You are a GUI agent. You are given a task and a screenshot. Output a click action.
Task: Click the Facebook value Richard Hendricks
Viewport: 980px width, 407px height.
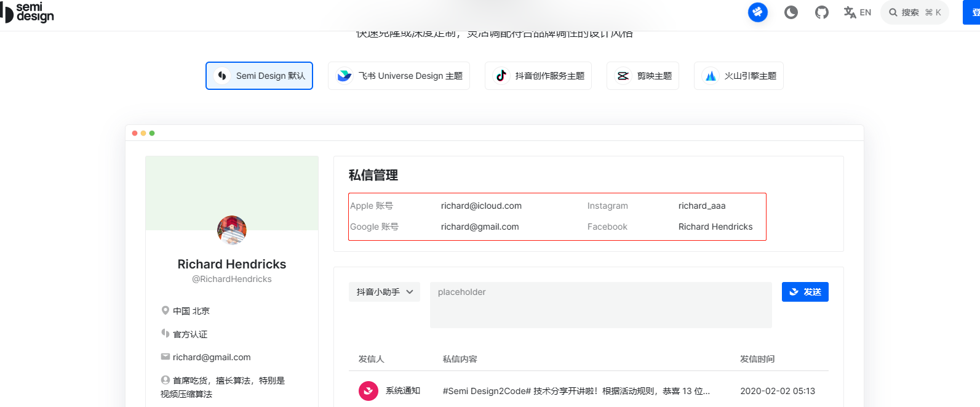pos(715,227)
